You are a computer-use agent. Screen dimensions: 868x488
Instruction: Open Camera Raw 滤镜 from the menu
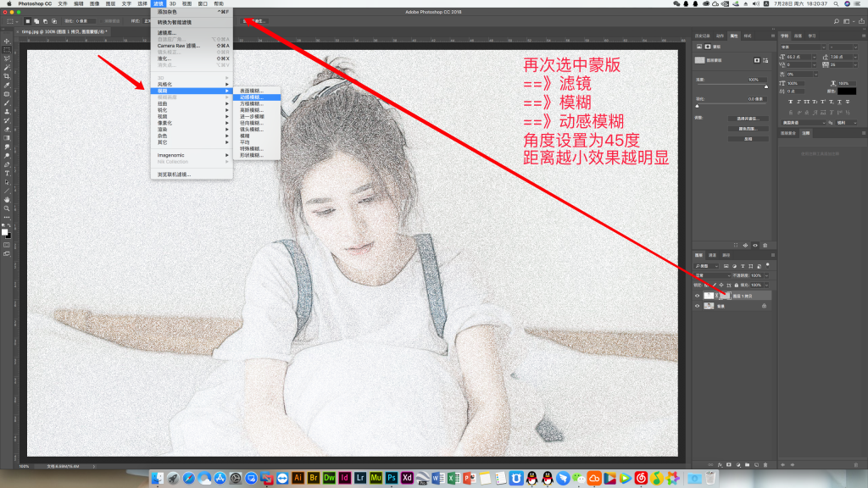pos(192,46)
